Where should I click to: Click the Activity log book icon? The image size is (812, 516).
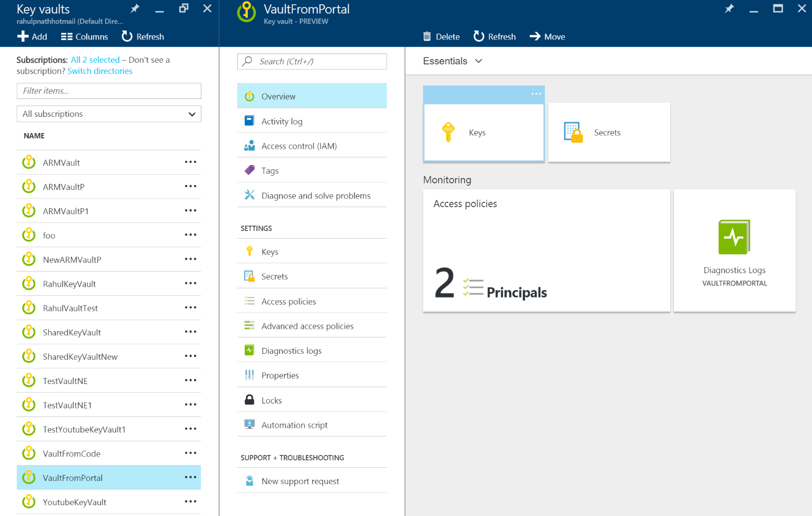[250, 121]
